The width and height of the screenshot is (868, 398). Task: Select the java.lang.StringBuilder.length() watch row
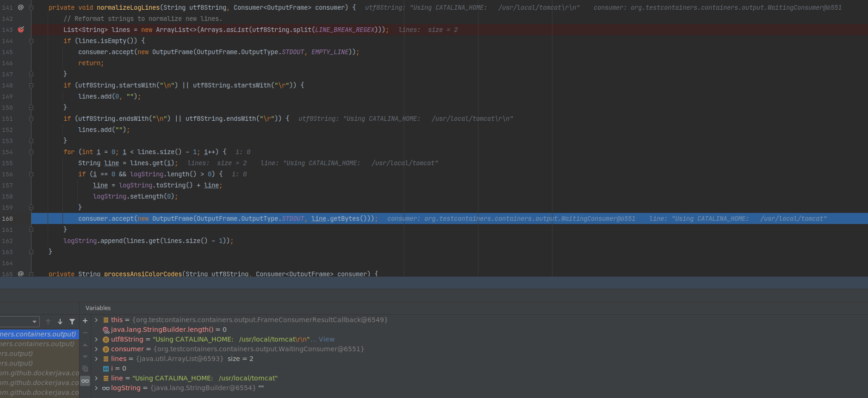point(479,330)
